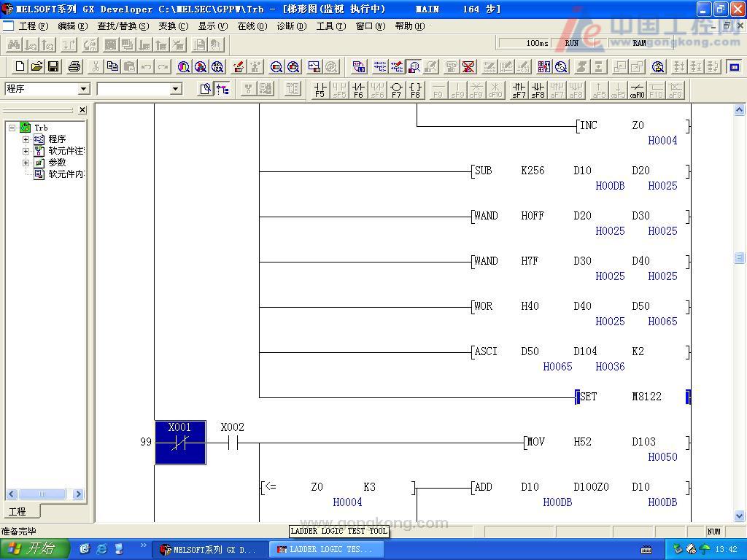Click the Print icon in the toolbar
Screen dimensions: 747x560
[x=74, y=67]
